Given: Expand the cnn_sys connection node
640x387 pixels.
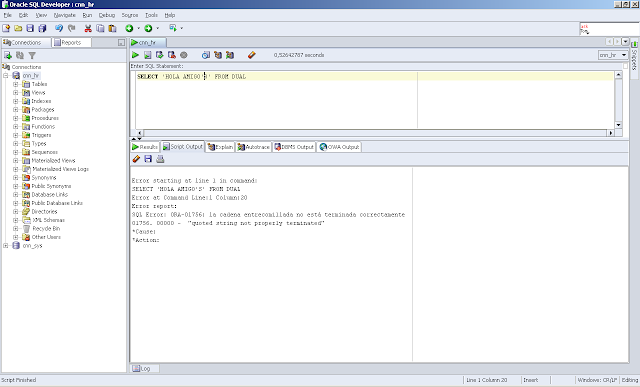Looking at the screenshot, I should pyautogui.click(x=6, y=246).
